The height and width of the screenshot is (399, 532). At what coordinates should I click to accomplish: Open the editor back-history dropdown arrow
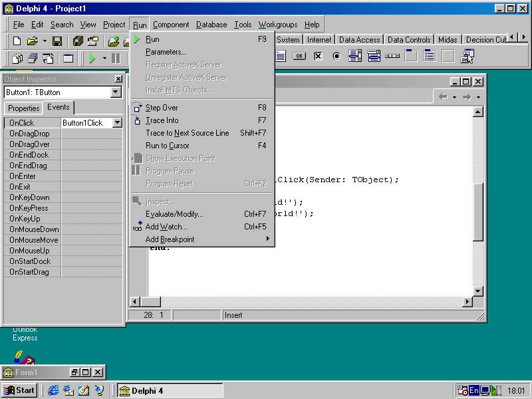(454, 97)
